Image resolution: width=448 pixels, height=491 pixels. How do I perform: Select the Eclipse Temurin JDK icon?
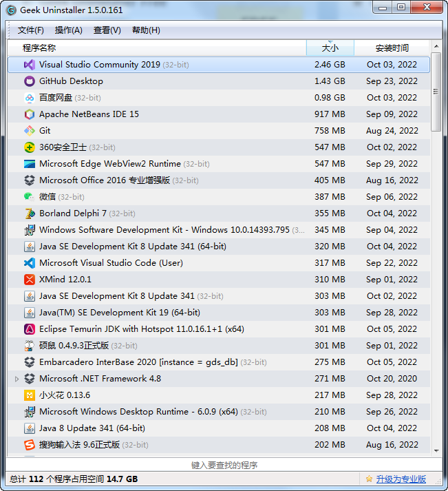(x=30, y=329)
